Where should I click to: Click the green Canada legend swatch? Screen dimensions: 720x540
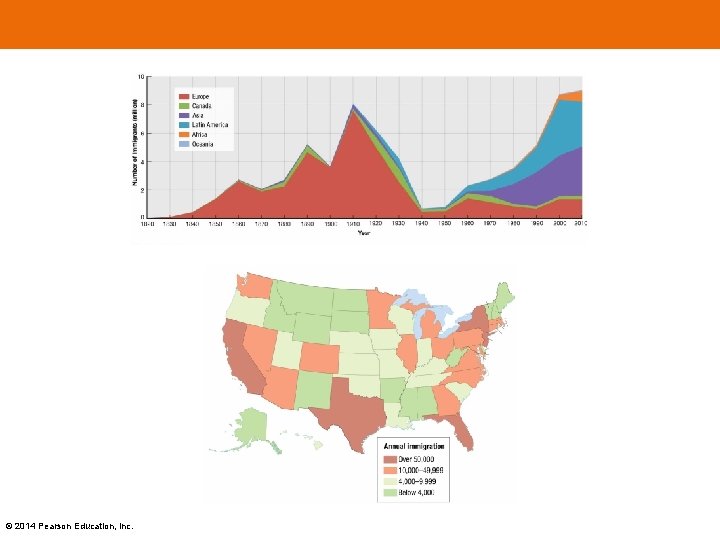[x=184, y=106]
